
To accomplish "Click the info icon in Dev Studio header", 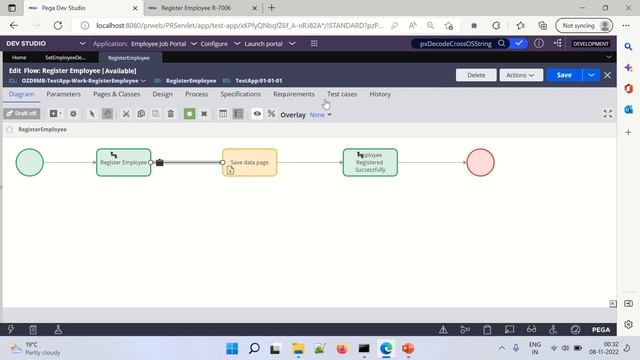I will [539, 43].
